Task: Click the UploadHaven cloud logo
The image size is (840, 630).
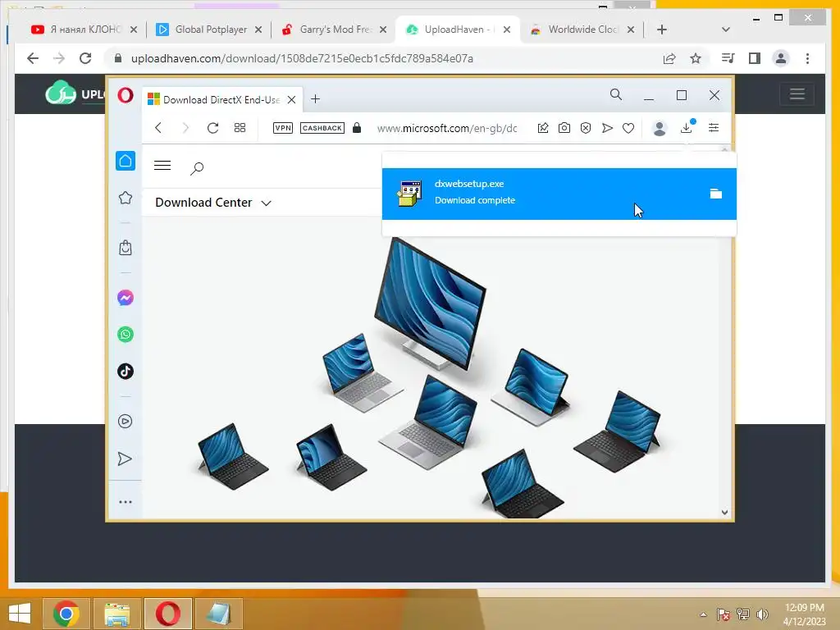Action: click(x=61, y=94)
